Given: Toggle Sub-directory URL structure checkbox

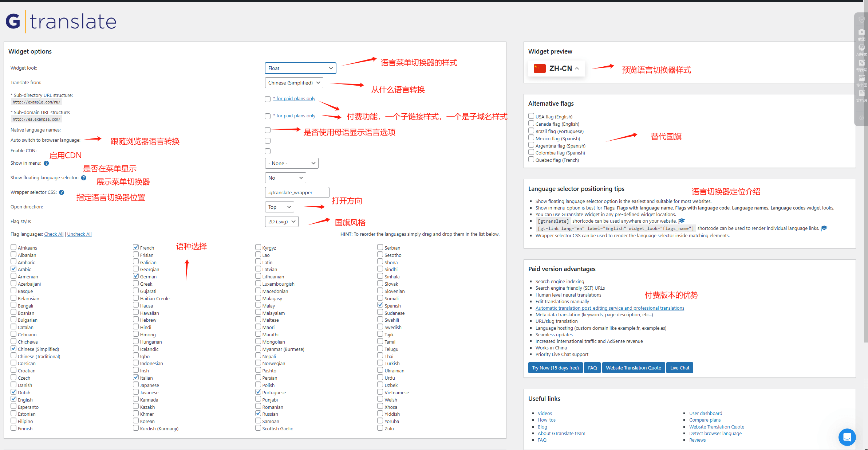Looking at the screenshot, I should [x=268, y=99].
